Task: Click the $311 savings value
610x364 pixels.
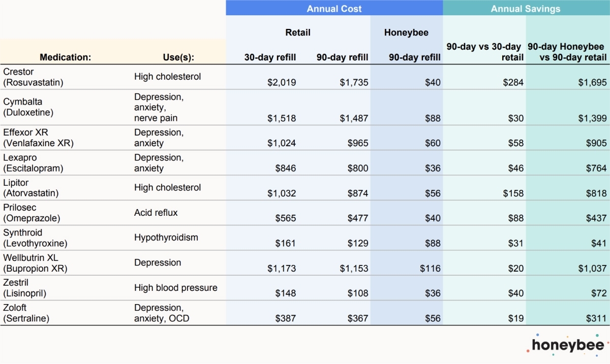Action: click(x=596, y=318)
